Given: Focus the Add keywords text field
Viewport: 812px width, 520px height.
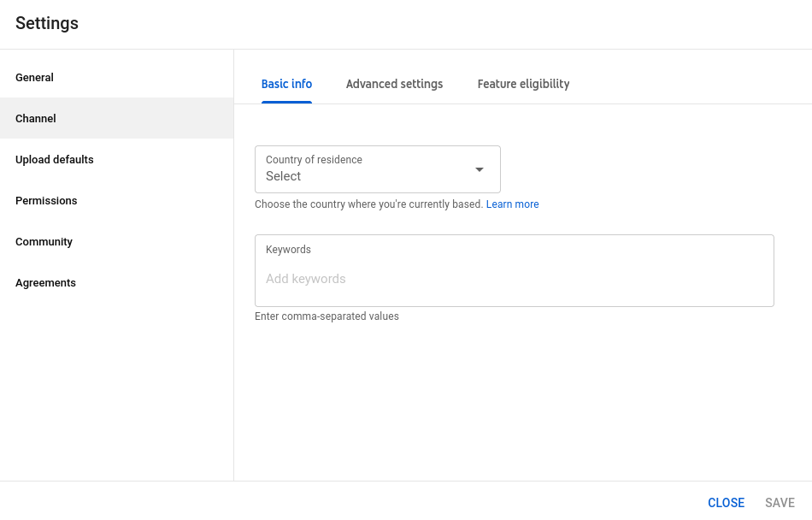Looking at the screenshot, I should (x=515, y=279).
